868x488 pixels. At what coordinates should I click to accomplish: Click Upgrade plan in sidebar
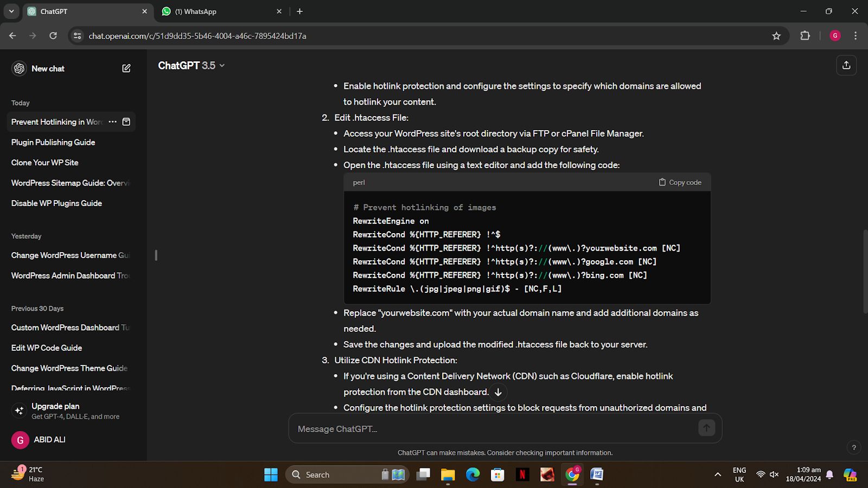pyautogui.click(x=55, y=406)
